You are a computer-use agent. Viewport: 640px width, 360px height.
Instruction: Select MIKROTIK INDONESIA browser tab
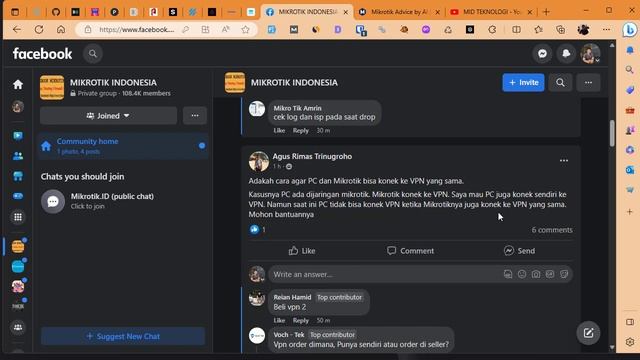tap(306, 12)
